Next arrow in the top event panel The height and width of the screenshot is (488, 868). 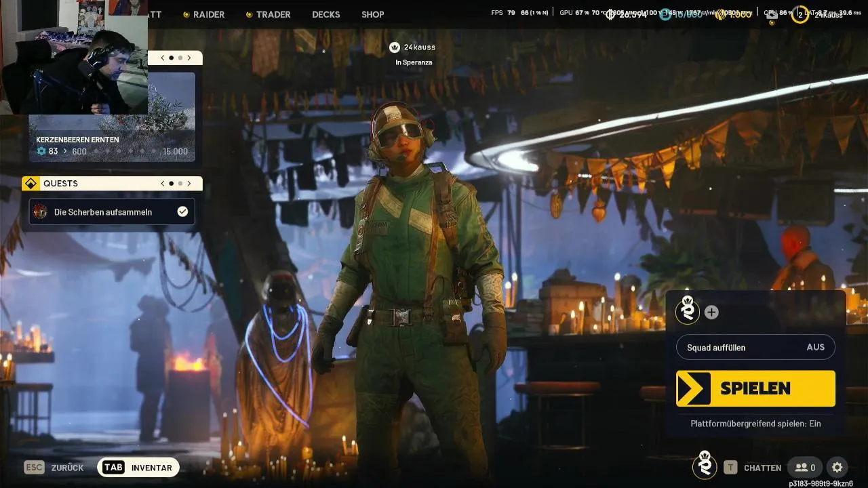pyautogui.click(x=189, y=58)
